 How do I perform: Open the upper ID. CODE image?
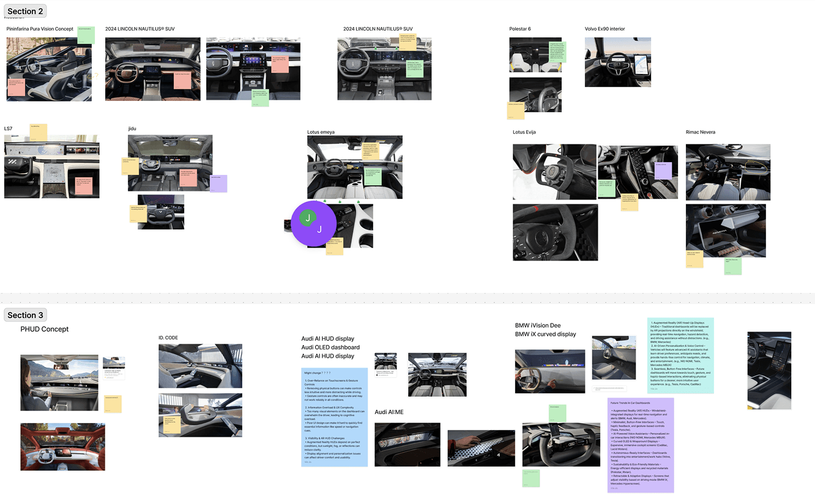pyautogui.click(x=200, y=366)
